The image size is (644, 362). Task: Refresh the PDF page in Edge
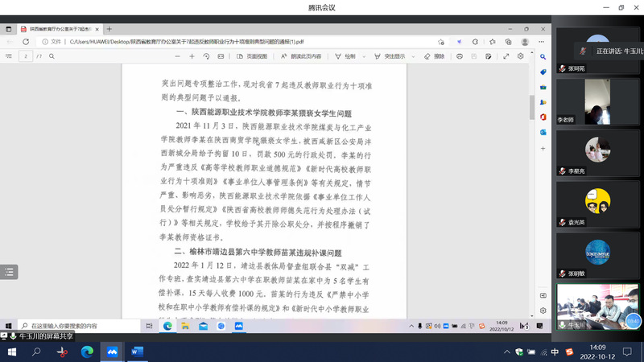[x=26, y=42]
